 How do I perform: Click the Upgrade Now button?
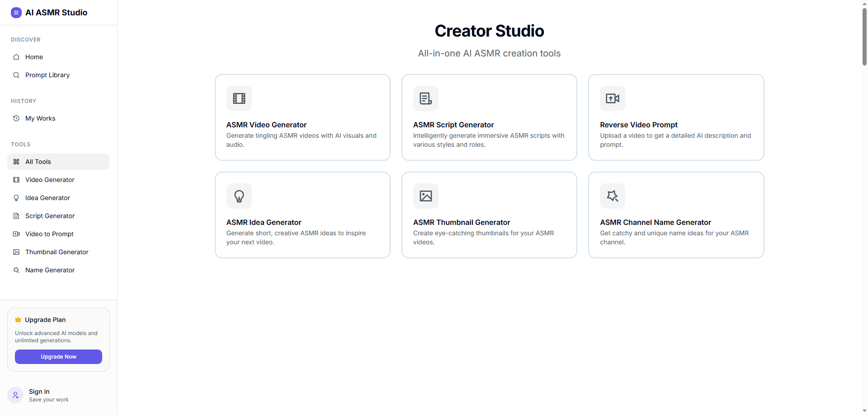(x=58, y=357)
